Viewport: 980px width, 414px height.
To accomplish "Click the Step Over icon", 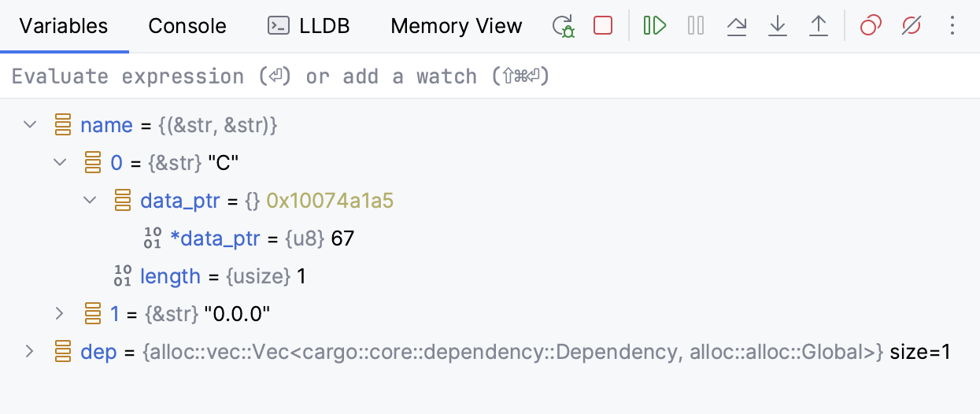I will (737, 26).
